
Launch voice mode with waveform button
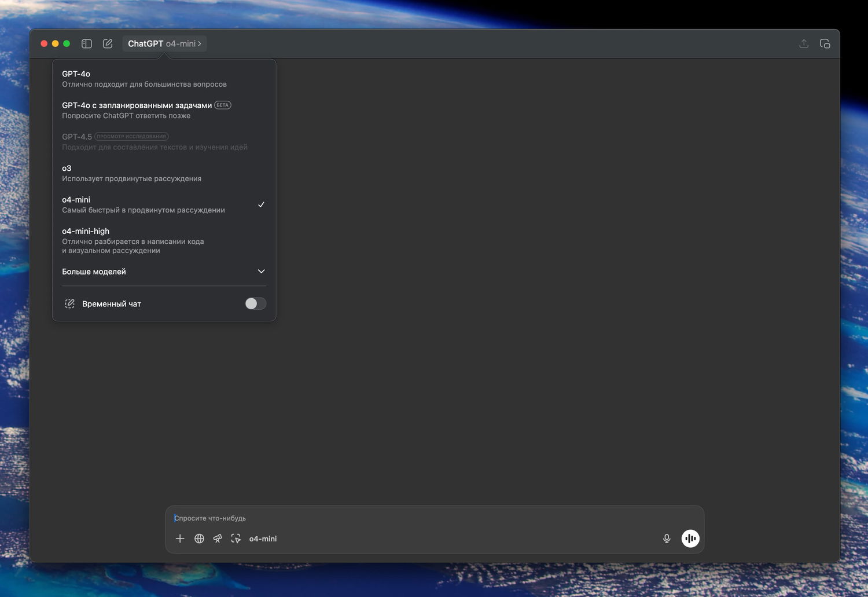690,539
